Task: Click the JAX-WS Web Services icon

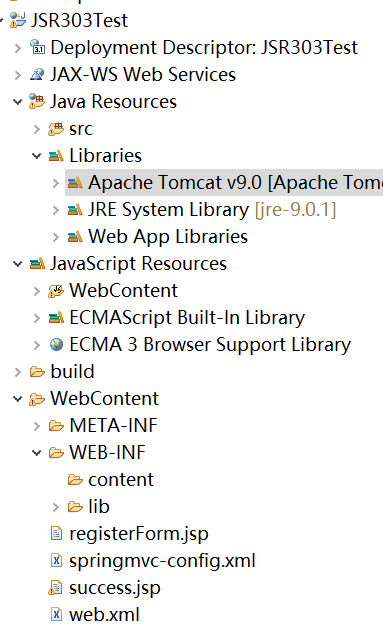Action: point(37,74)
